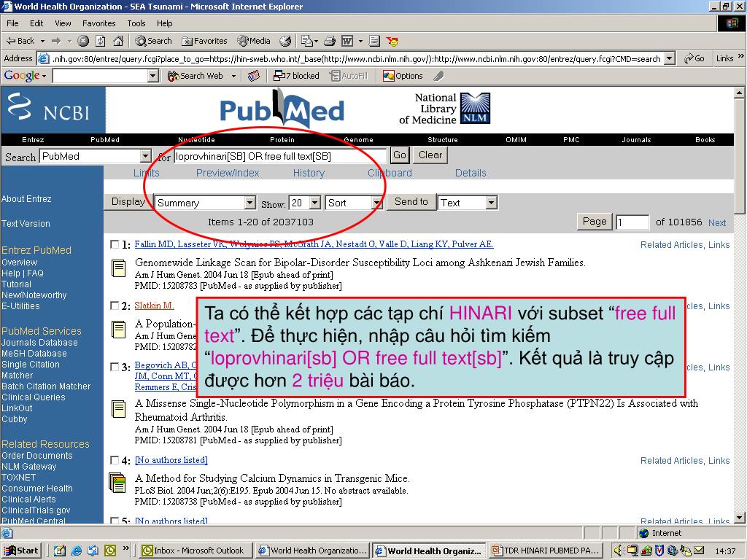Click the National Library of Medicine NLM logo
The height and width of the screenshot is (560, 747).
pos(445,109)
